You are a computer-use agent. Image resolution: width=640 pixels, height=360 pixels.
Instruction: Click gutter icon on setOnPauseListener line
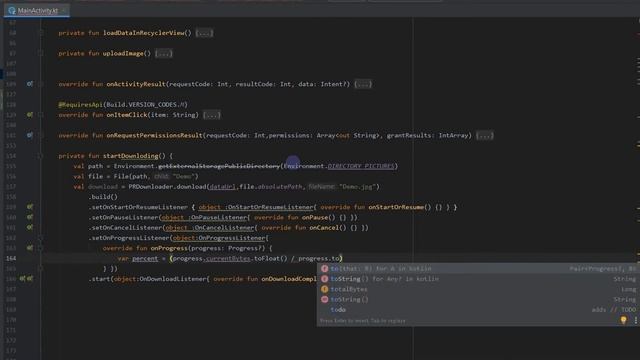[x=30, y=217]
